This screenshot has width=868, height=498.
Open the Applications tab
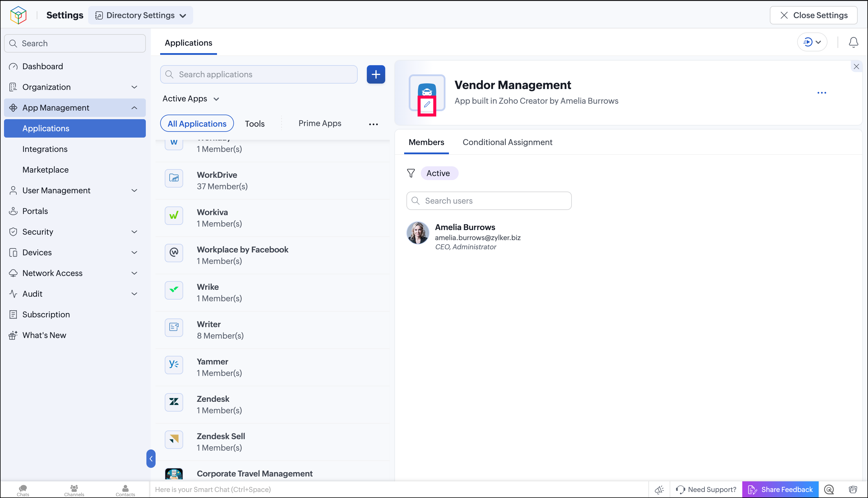(188, 43)
